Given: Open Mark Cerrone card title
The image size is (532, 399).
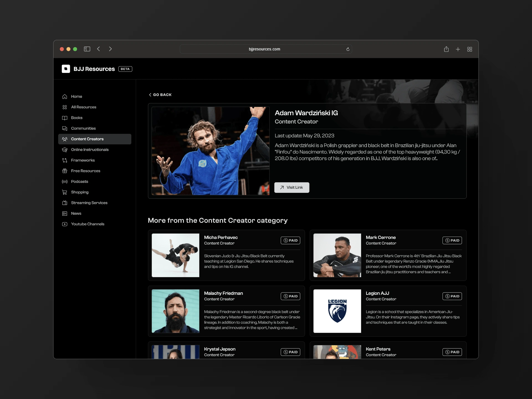Looking at the screenshot, I should pyautogui.click(x=381, y=237).
